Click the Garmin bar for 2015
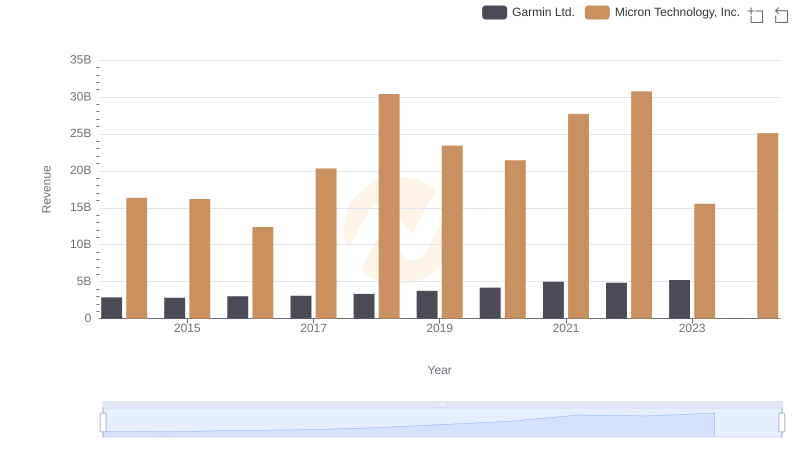This screenshot has width=800, height=461. click(174, 308)
